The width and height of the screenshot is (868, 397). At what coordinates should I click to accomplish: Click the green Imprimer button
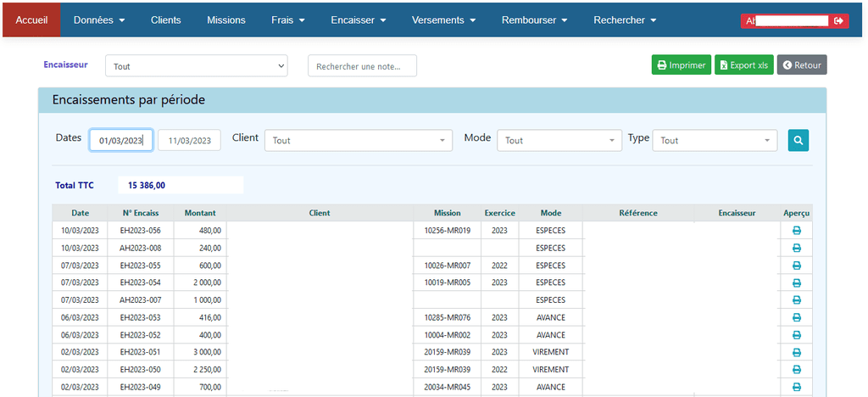681,65
